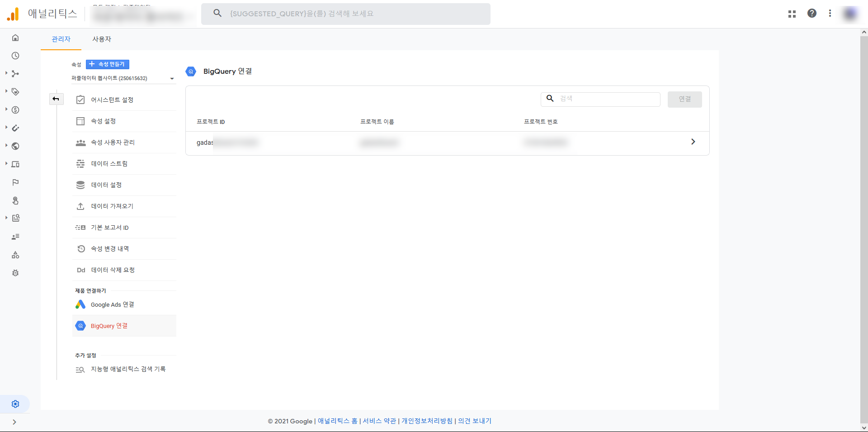Open the All events touch icon
The width and height of the screenshot is (868, 432).
(x=15, y=200)
